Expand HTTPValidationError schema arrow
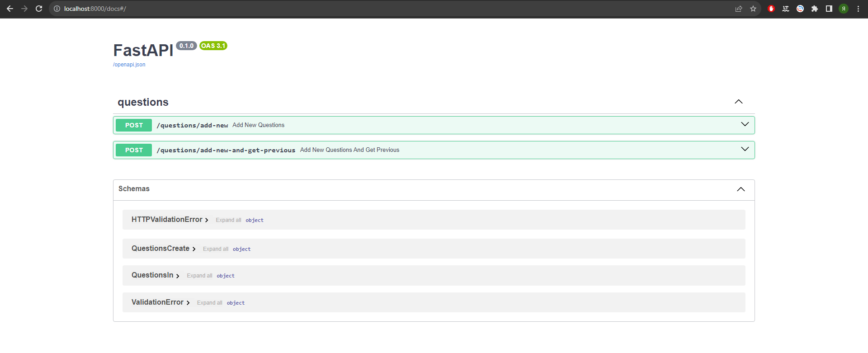This screenshot has height=353, width=868. (207, 220)
